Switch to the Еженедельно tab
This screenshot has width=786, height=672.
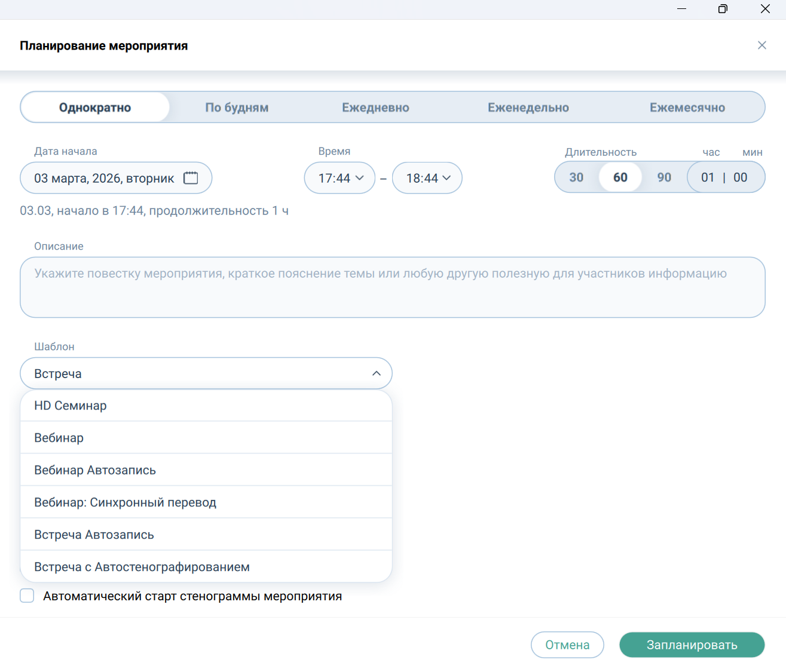(528, 108)
